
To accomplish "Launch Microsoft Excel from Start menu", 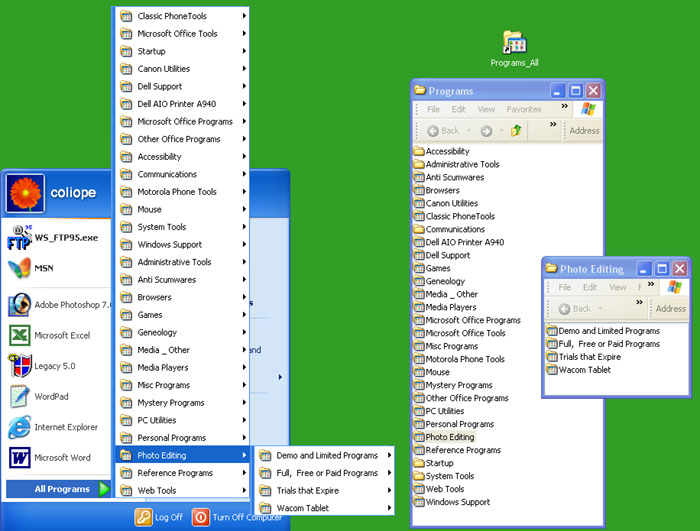I will click(x=50, y=335).
